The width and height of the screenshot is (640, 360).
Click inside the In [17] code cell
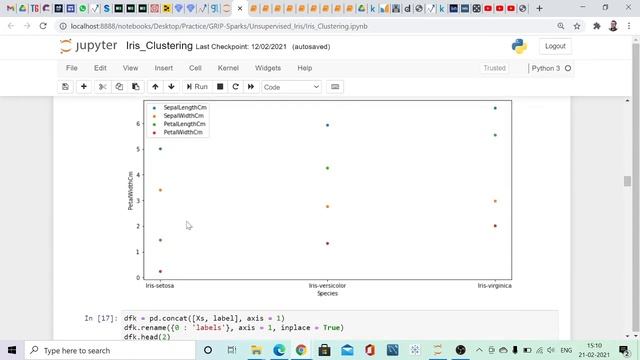tap(340, 327)
